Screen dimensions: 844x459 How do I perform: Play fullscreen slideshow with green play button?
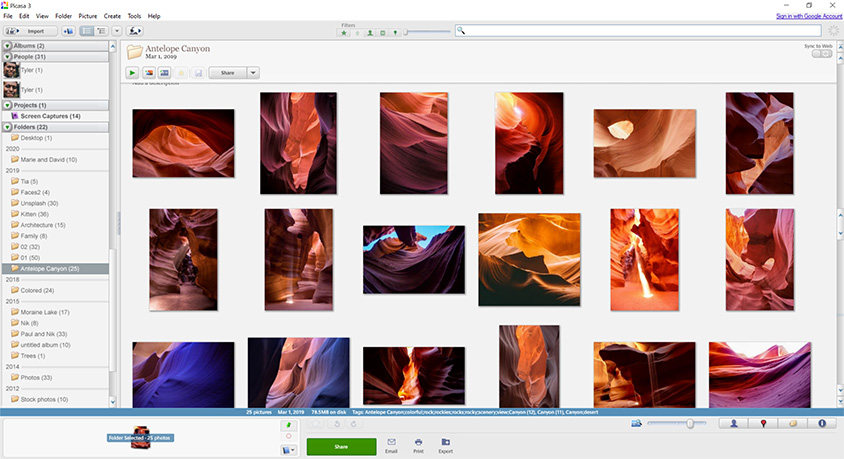click(132, 73)
